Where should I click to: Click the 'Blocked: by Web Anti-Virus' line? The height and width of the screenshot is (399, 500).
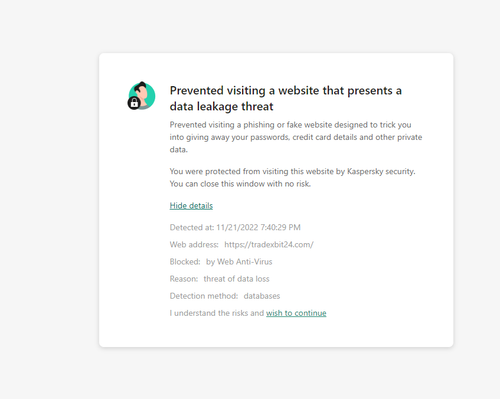(221, 262)
